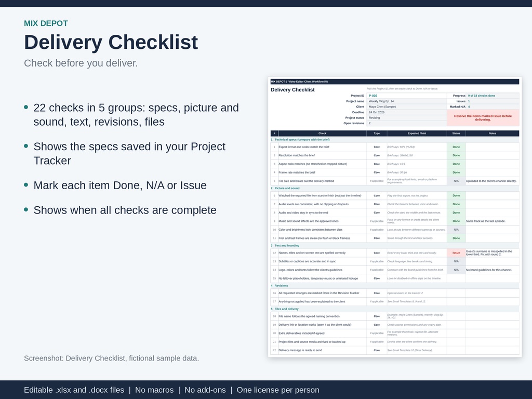The image size is (532, 399).
Task: Click the 'Files and delivery' group row
Action: tap(395, 309)
